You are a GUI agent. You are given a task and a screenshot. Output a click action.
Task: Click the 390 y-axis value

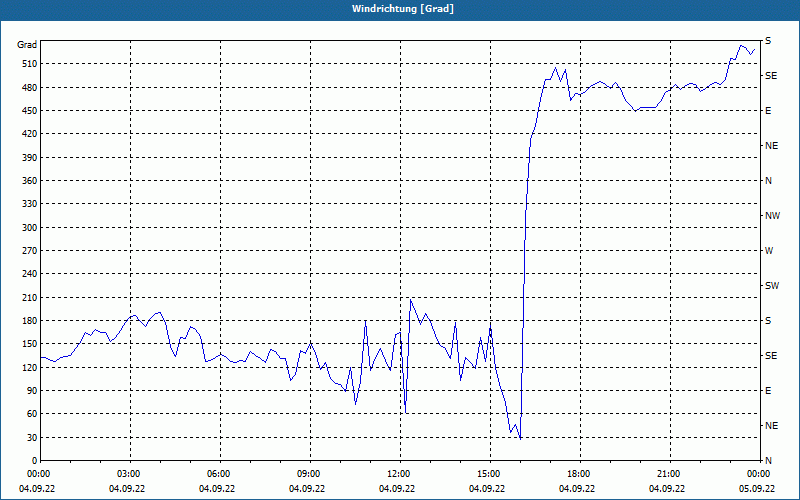30,157
